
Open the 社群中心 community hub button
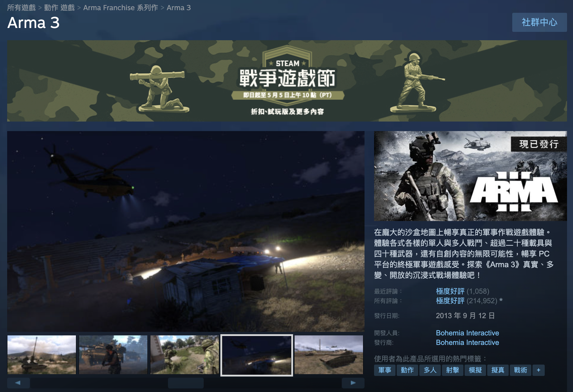click(539, 22)
